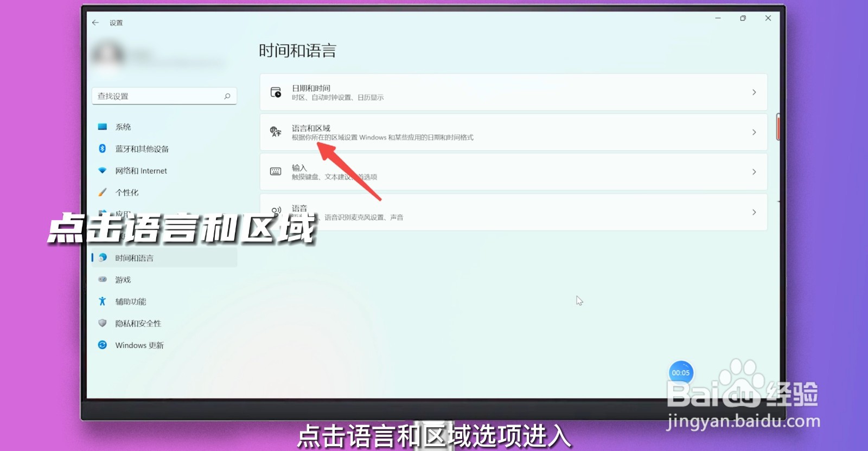Select the 时间和语言 globe icon
Image resolution: width=868 pixels, height=451 pixels.
(x=102, y=258)
